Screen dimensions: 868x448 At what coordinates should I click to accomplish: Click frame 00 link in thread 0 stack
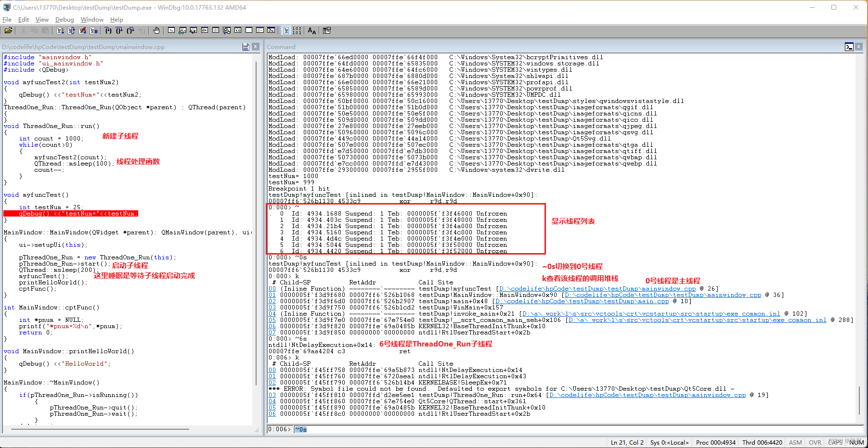point(272,289)
